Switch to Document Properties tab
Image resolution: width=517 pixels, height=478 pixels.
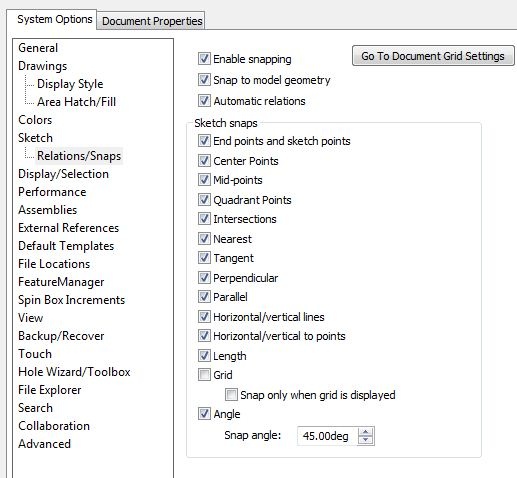click(x=152, y=21)
